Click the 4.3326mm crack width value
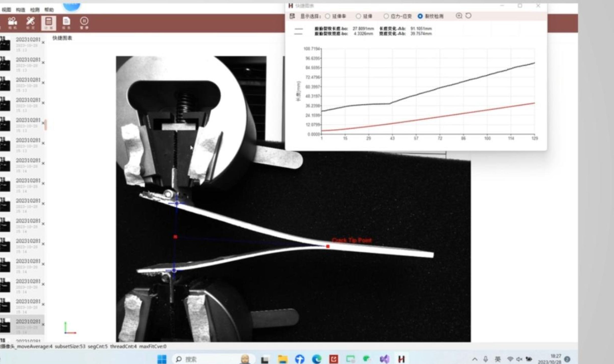 point(363,33)
